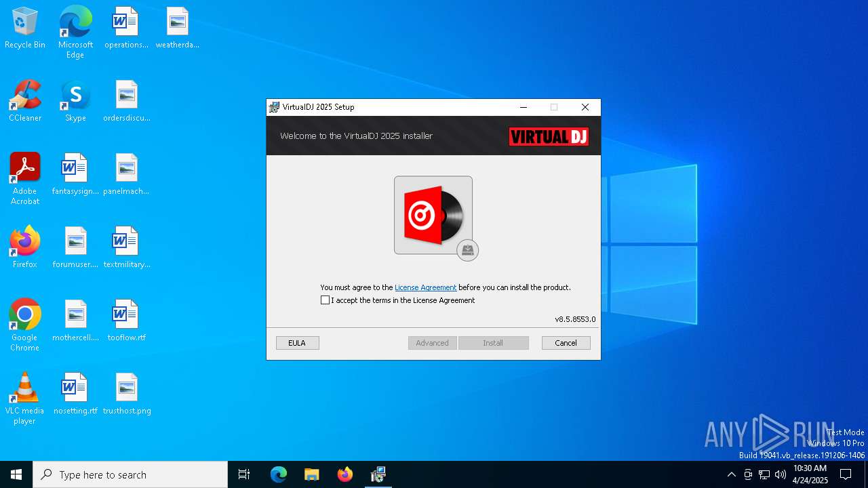Click 'Welcome to the VirtualDJ 2025 installer' heading
The width and height of the screenshot is (868, 488).
pos(356,136)
